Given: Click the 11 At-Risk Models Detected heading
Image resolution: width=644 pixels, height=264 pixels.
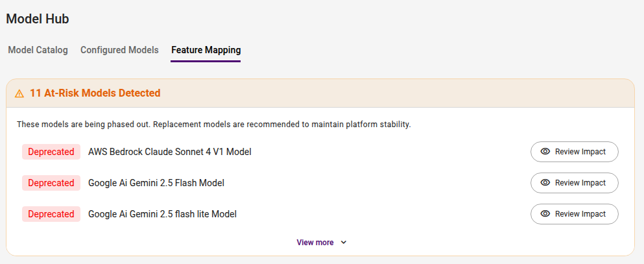Looking at the screenshot, I should click(x=95, y=93).
